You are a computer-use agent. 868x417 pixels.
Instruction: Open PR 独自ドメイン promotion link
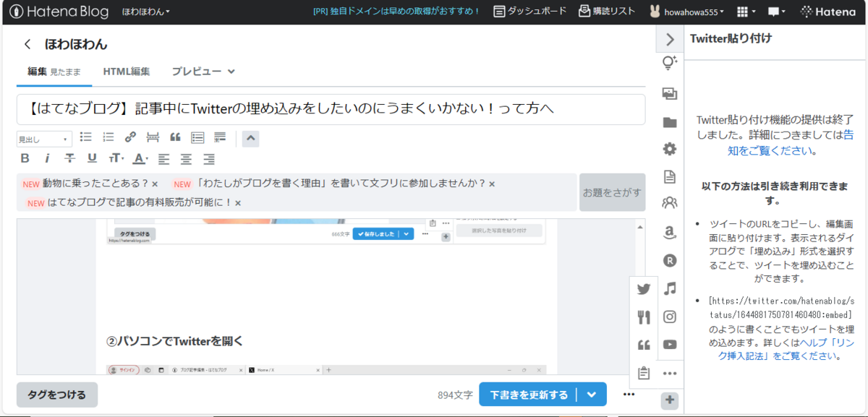396,12
